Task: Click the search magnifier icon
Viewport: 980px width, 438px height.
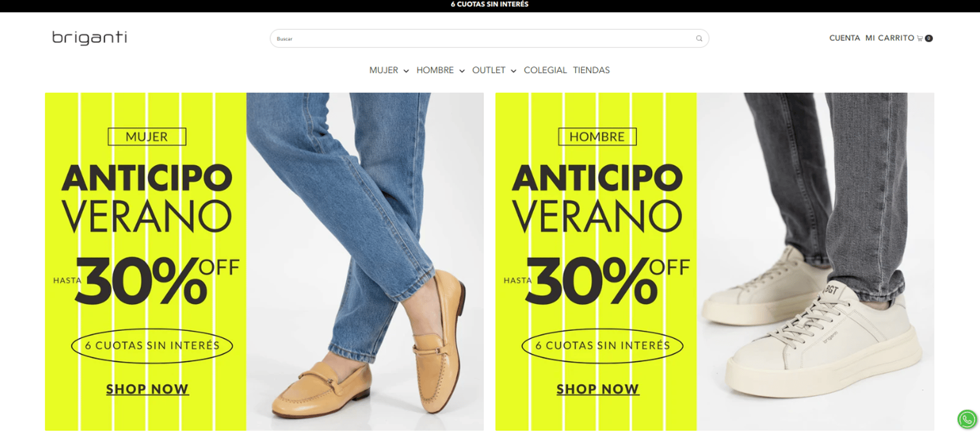Action: click(x=699, y=39)
